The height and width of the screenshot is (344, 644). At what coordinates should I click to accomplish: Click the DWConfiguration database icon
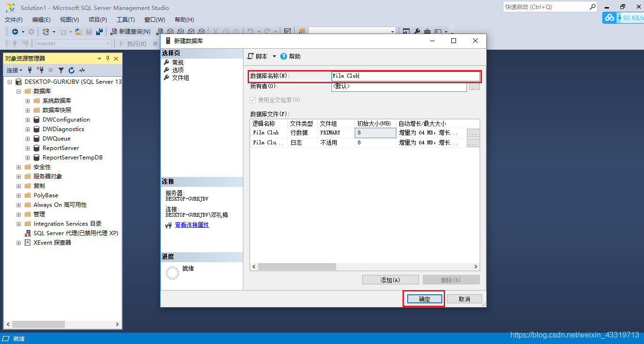[36, 120]
